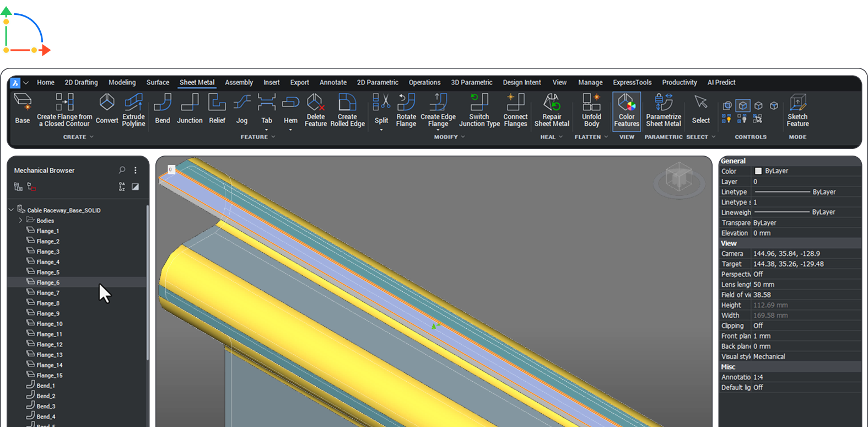Click Switch Junction Type
Screen dimensions: 868x427
[x=479, y=109]
